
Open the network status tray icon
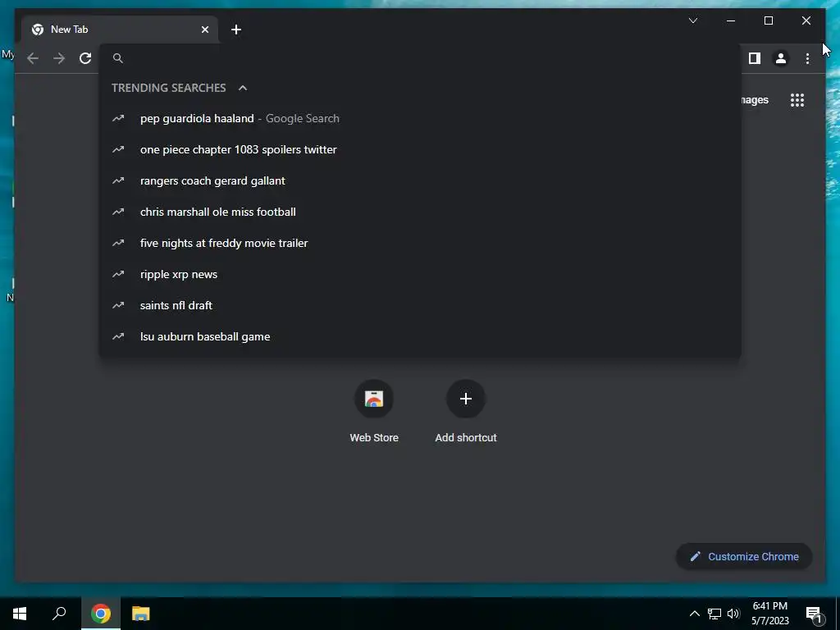714,614
